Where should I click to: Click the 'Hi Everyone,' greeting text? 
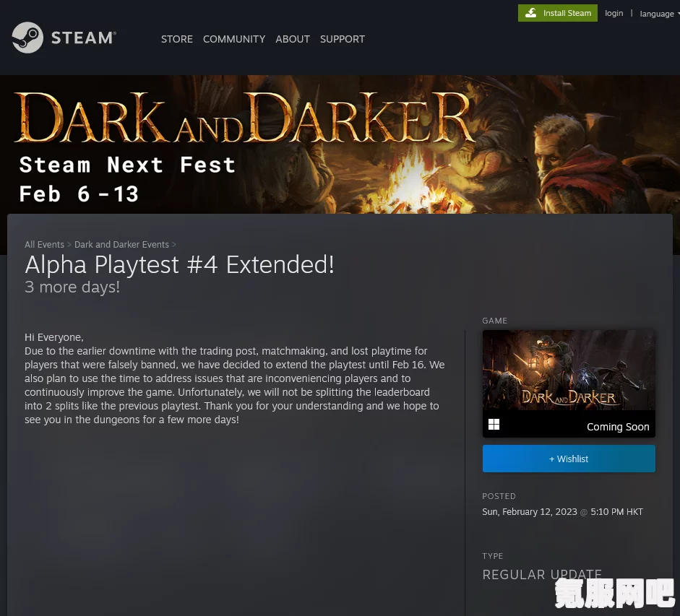(x=53, y=337)
